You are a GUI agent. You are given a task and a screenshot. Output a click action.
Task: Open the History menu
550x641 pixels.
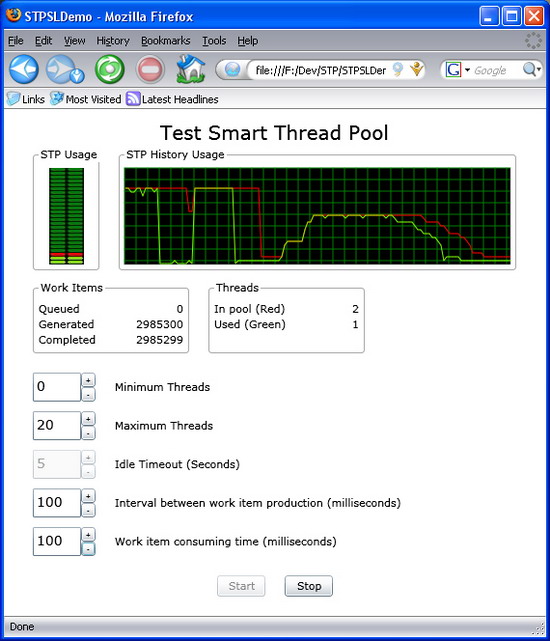pyautogui.click(x=113, y=40)
